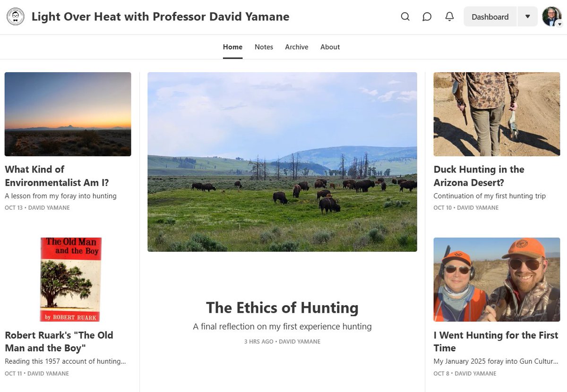
Task: Click subtitle My January 2025 foray into Gun Culture
Action: click(496, 362)
